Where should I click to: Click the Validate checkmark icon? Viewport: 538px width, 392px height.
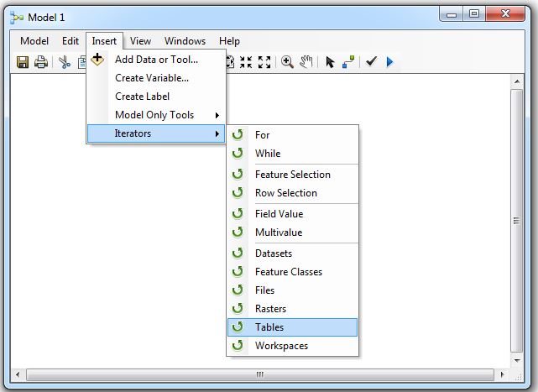pyautogui.click(x=371, y=62)
